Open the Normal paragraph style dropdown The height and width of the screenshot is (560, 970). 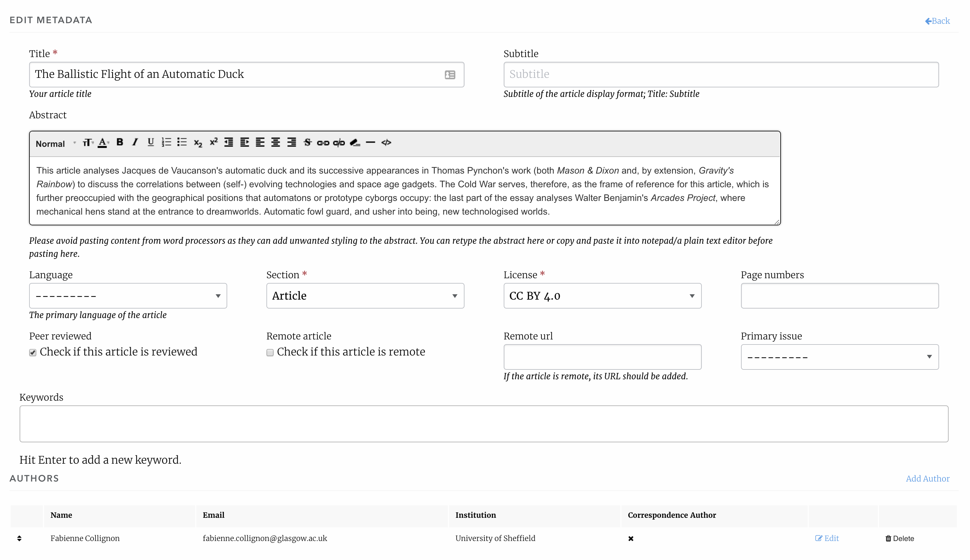pyautogui.click(x=56, y=144)
